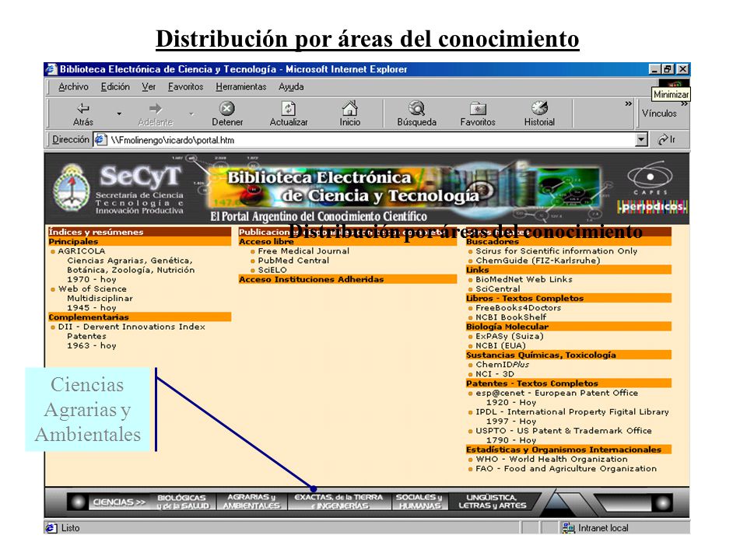Screen dimensions: 747x560
Task: Open Scirus for Scientific information Only link
Action: 556,251
